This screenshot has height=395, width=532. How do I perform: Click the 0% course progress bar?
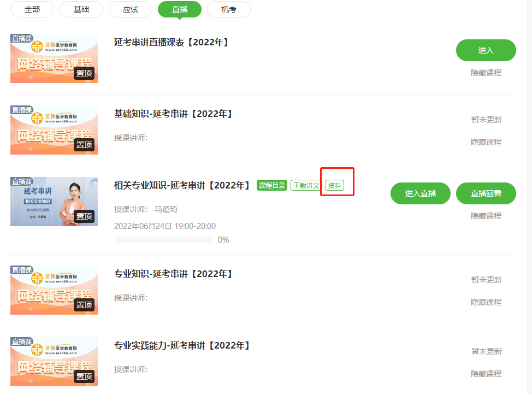point(163,240)
